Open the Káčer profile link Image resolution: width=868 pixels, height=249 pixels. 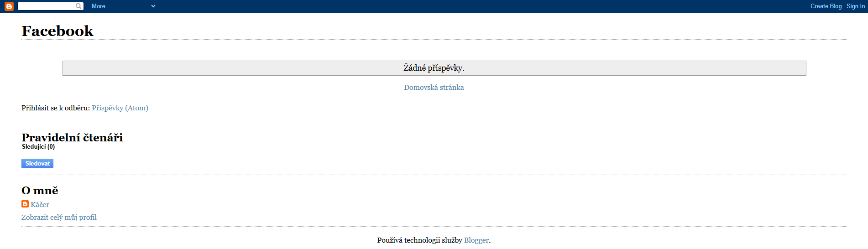[x=40, y=205]
